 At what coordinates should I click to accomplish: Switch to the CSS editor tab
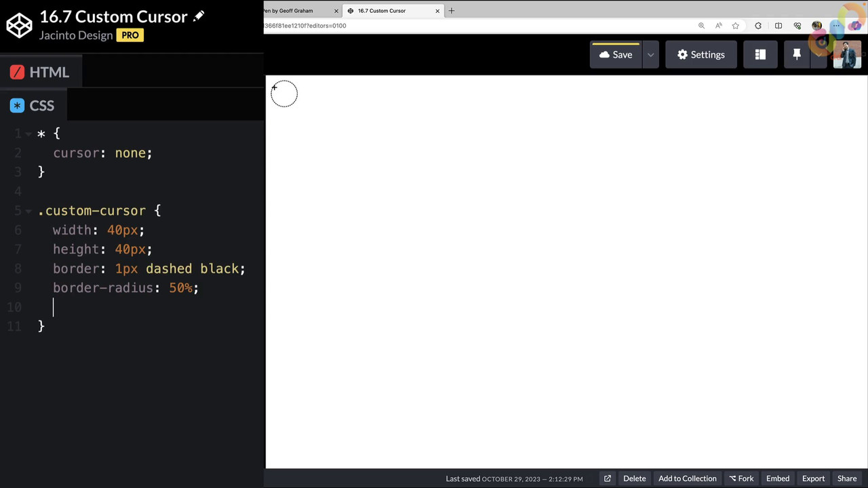tap(33, 106)
